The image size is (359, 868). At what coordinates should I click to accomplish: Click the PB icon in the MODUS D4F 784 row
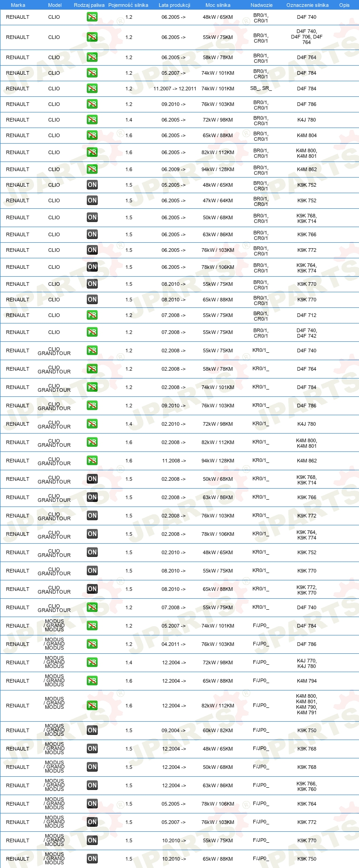pos(92,626)
